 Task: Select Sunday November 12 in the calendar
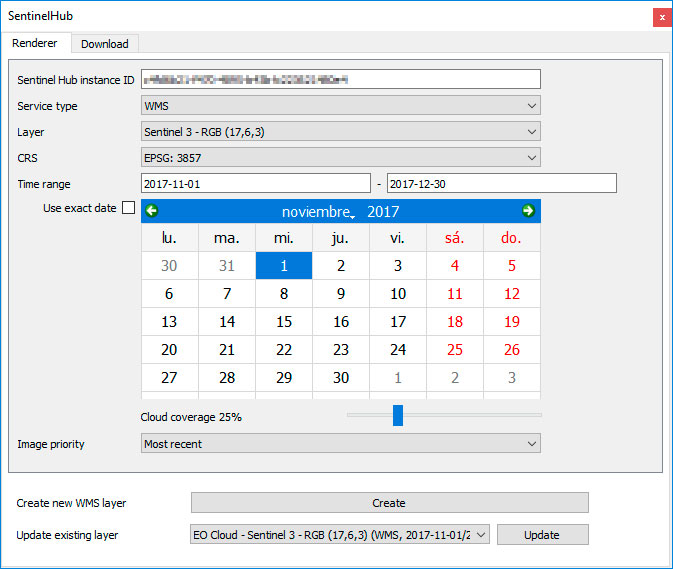[512, 294]
